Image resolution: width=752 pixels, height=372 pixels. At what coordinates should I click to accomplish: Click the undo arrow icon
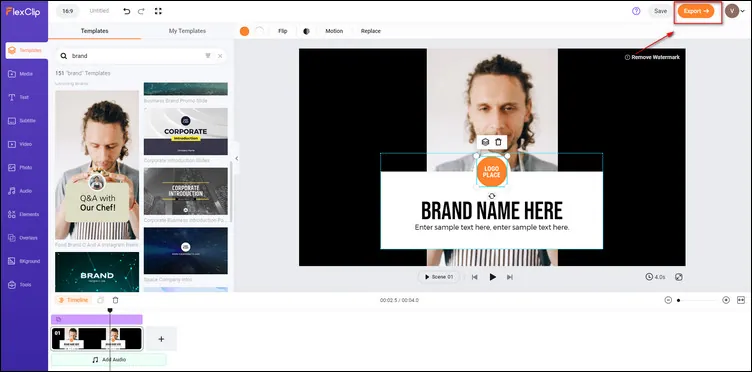pos(127,11)
